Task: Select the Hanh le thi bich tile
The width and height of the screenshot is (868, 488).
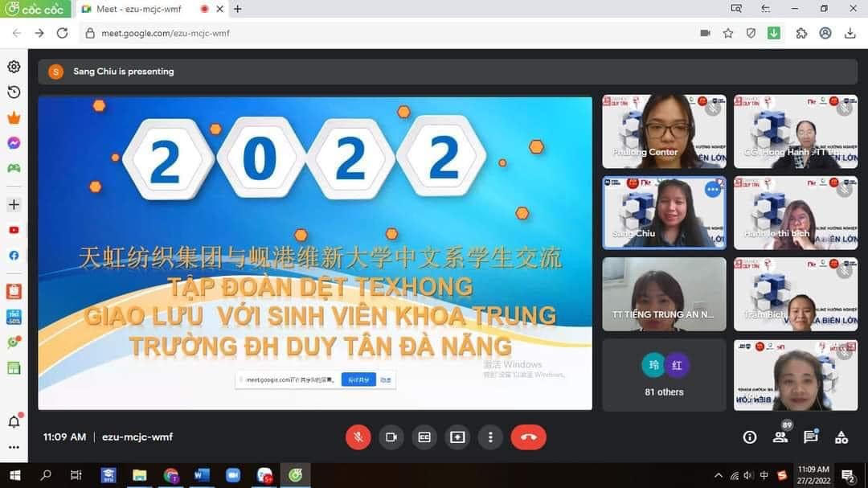Action: [796, 213]
